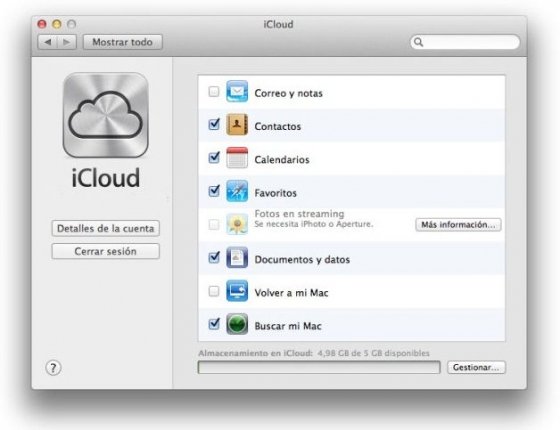Viewport: 560px width, 430px height.
Task: Click the iCloud window title
Action: 279,24
